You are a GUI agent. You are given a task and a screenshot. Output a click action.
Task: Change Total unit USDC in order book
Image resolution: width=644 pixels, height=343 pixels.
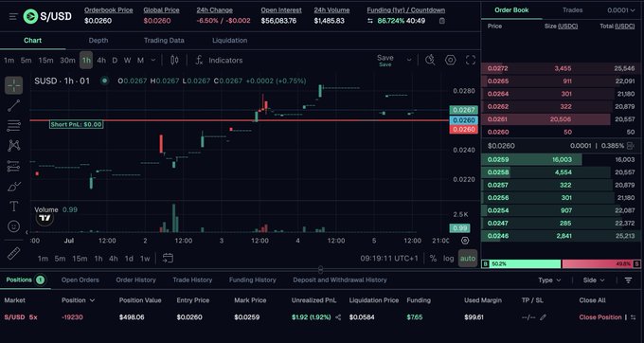click(625, 26)
